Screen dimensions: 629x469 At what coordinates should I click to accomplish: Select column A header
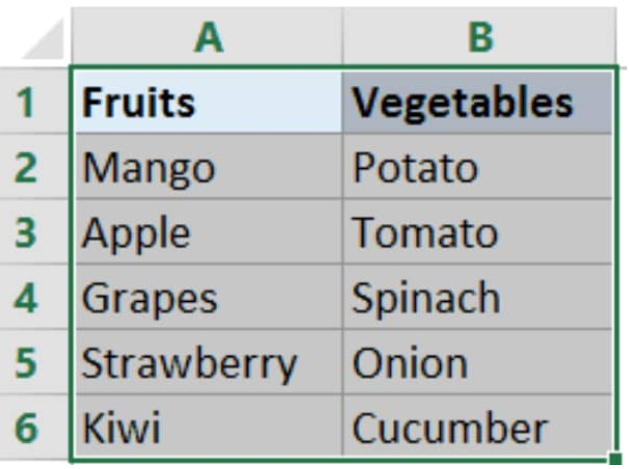tap(207, 37)
